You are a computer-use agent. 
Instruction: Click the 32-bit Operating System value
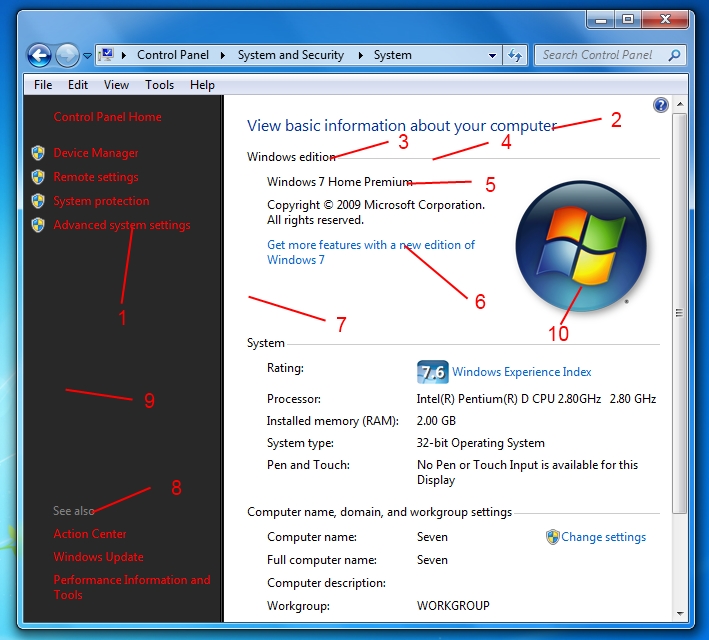click(481, 443)
